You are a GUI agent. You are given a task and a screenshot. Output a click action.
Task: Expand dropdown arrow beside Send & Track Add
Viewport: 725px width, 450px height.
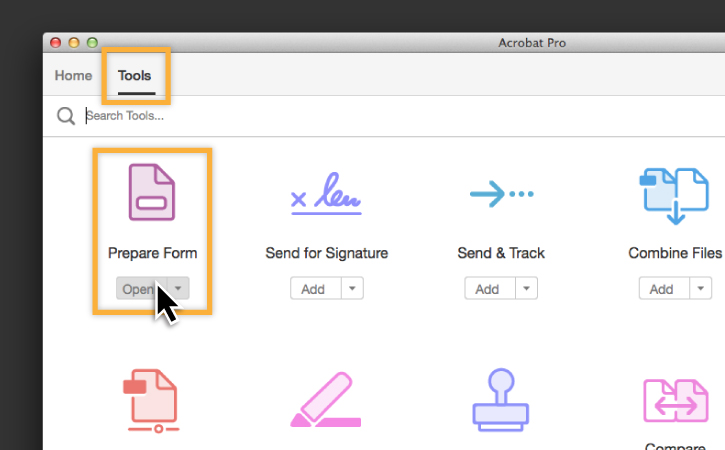click(527, 289)
